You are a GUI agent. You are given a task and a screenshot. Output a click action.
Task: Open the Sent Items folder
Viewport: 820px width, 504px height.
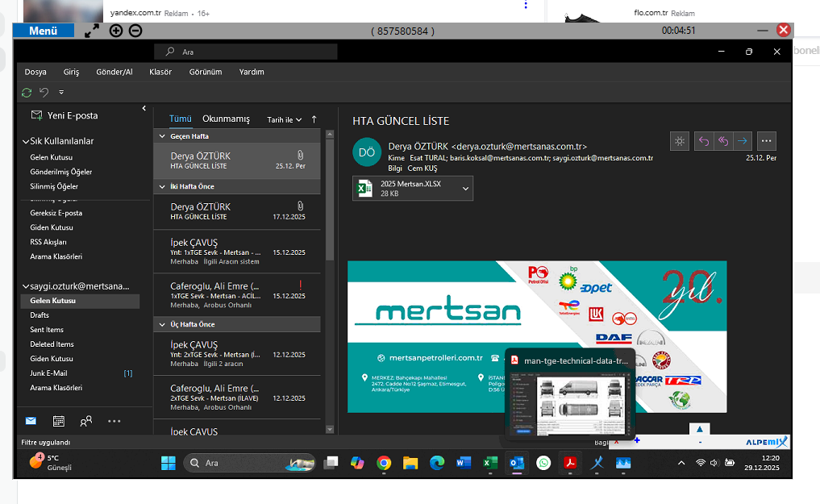click(47, 330)
